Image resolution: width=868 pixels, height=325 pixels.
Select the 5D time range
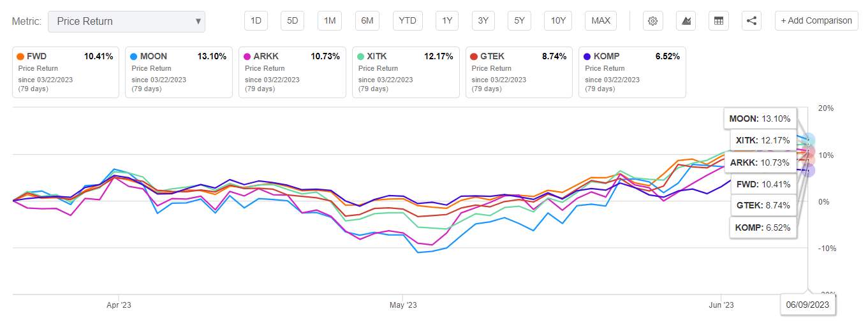293,20
